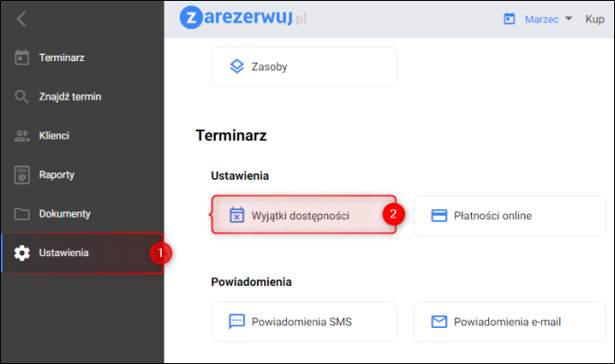The image size is (615, 364).
Task: Click the zarezerwuj.pl logo
Action: click(243, 18)
